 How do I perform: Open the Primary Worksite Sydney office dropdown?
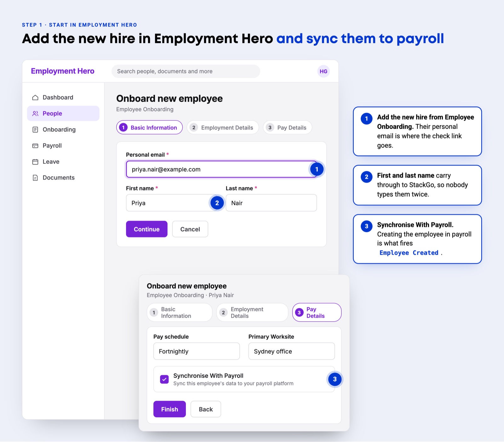coord(292,351)
